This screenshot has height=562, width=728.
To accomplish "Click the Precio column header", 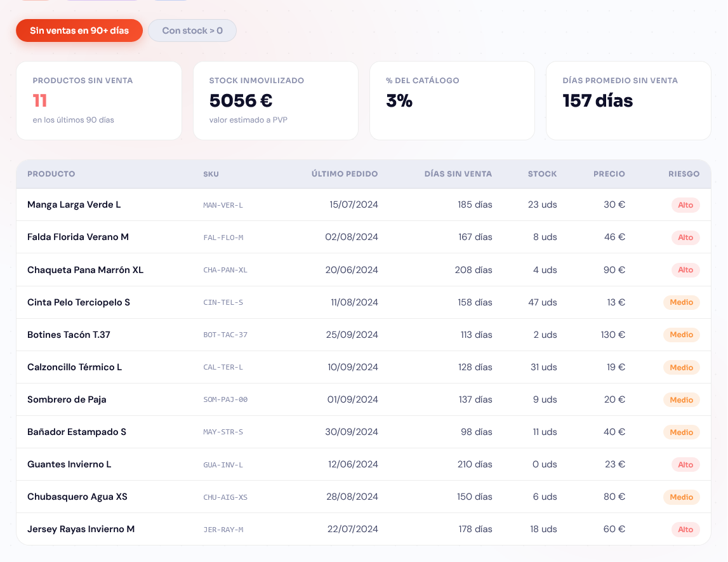I will 609,174.
